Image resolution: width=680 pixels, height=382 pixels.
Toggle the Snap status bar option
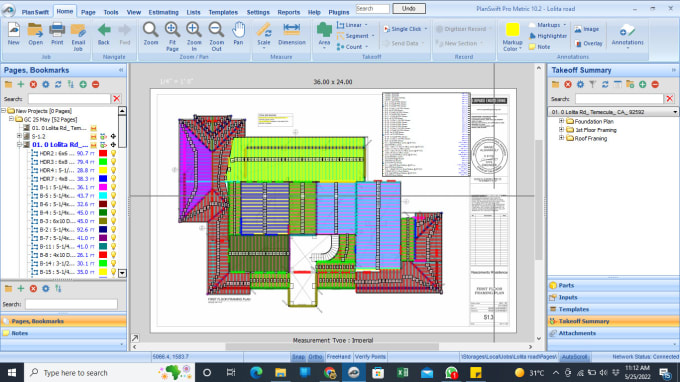[298, 356]
